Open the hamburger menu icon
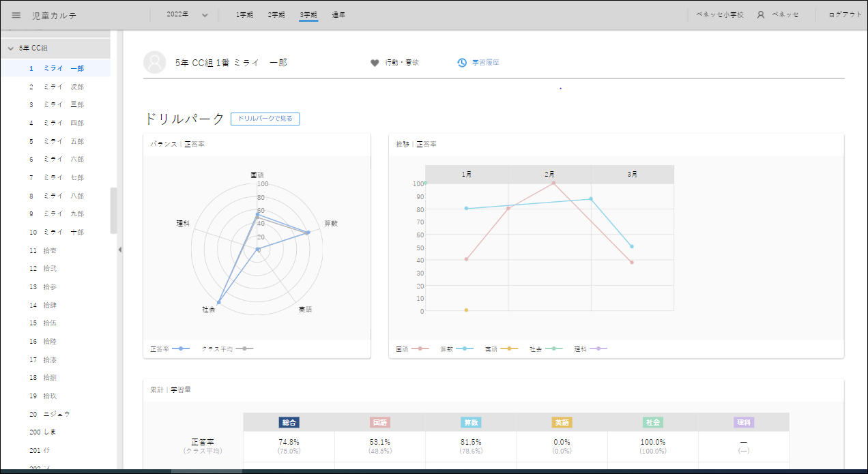Image resolution: width=868 pixels, height=474 pixels. pos(16,15)
